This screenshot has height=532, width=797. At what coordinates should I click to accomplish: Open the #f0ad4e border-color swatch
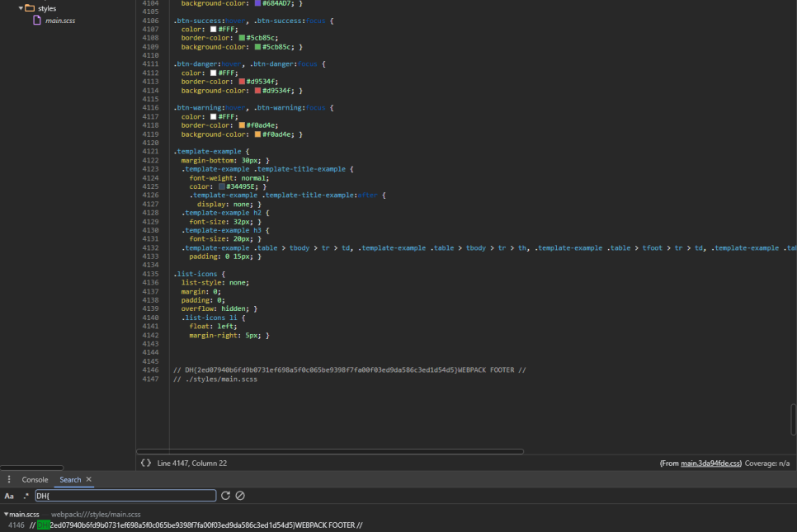pos(242,125)
